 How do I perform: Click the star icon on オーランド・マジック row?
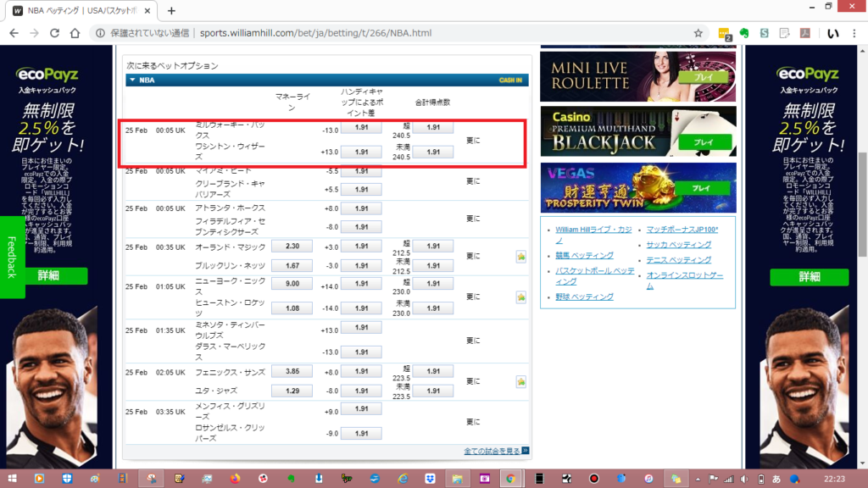pos(521,256)
